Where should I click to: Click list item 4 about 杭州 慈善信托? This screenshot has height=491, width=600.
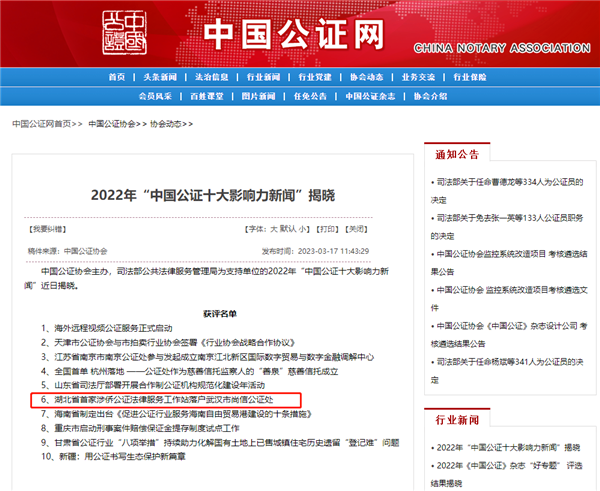[189, 371]
